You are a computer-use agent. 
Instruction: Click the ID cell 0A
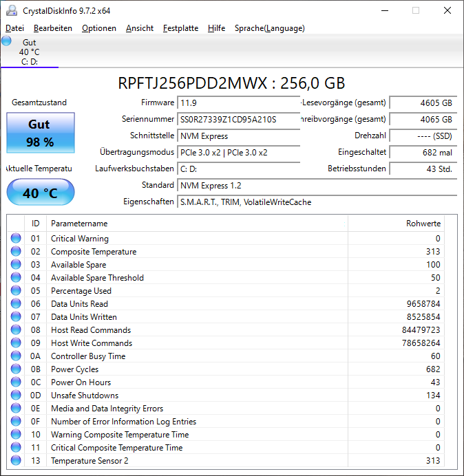click(35, 356)
